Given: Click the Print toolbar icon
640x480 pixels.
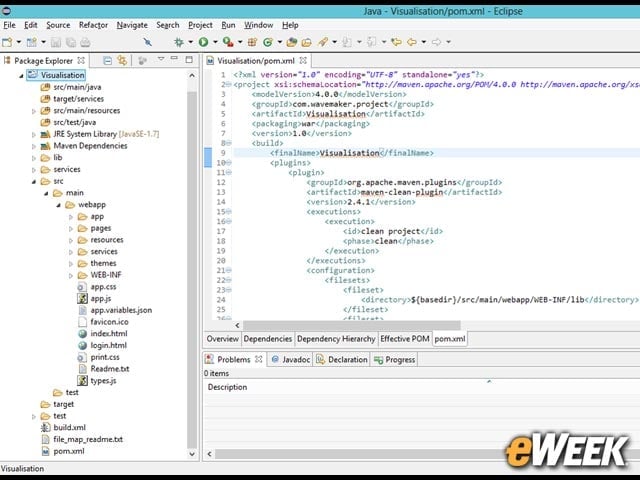Looking at the screenshot, I should (85, 42).
